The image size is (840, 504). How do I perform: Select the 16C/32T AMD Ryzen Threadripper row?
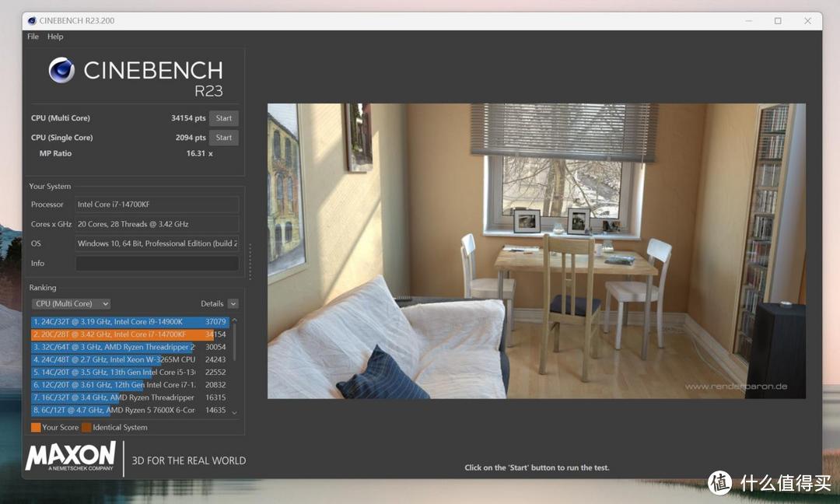point(130,397)
